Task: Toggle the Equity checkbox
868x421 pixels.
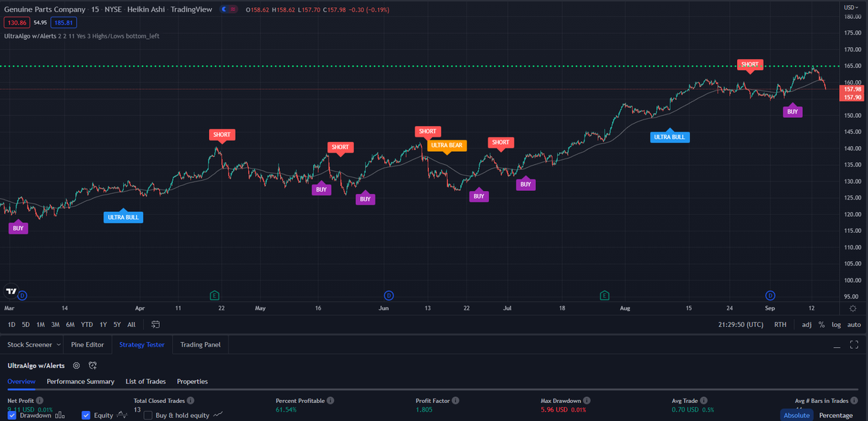Action: 86,415
